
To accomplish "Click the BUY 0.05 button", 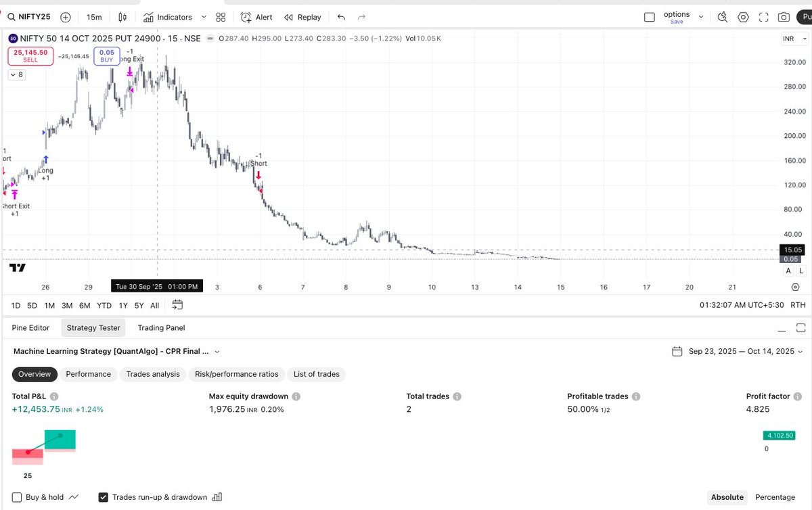I will pos(106,56).
